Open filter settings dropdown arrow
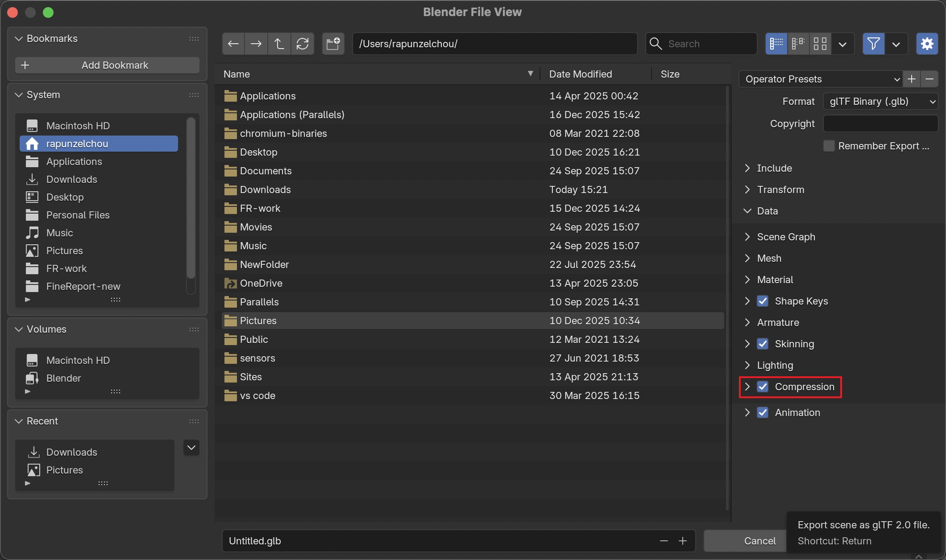Screen dimensions: 946x560 tap(896, 44)
